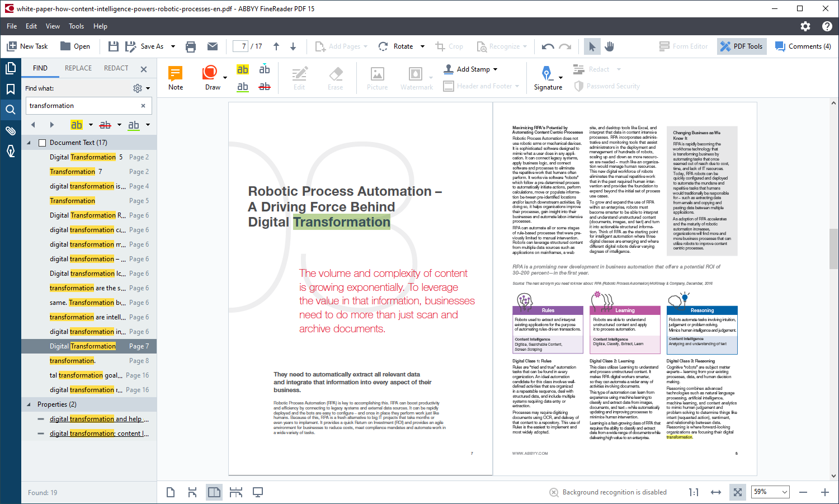Check the Document Text checkbox
The height and width of the screenshot is (504, 839).
coord(42,143)
